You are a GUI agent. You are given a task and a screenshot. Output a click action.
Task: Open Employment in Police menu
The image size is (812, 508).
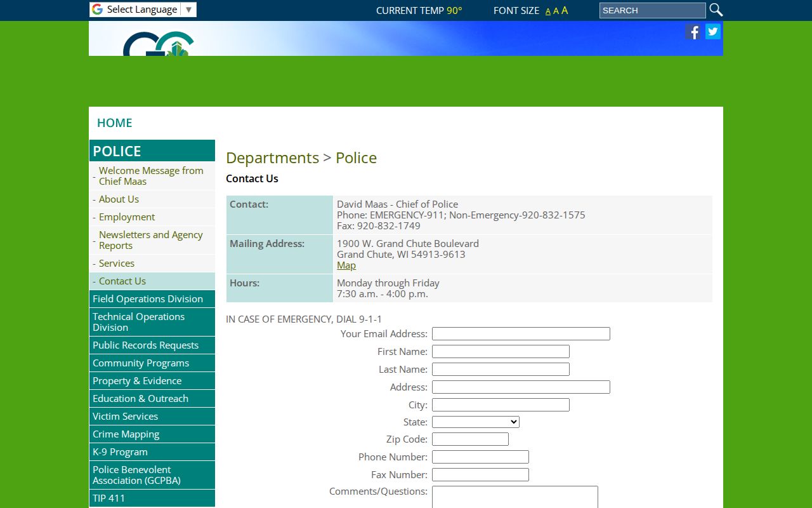[x=152, y=217]
